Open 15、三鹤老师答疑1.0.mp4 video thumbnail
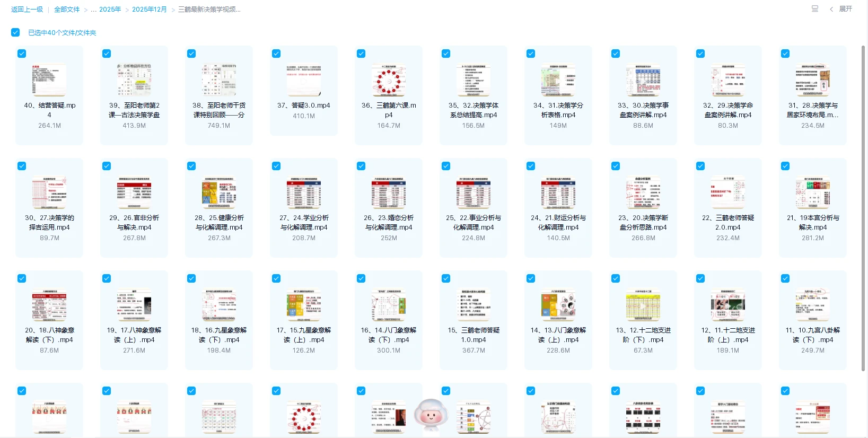 pyautogui.click(x=474, y=305)
